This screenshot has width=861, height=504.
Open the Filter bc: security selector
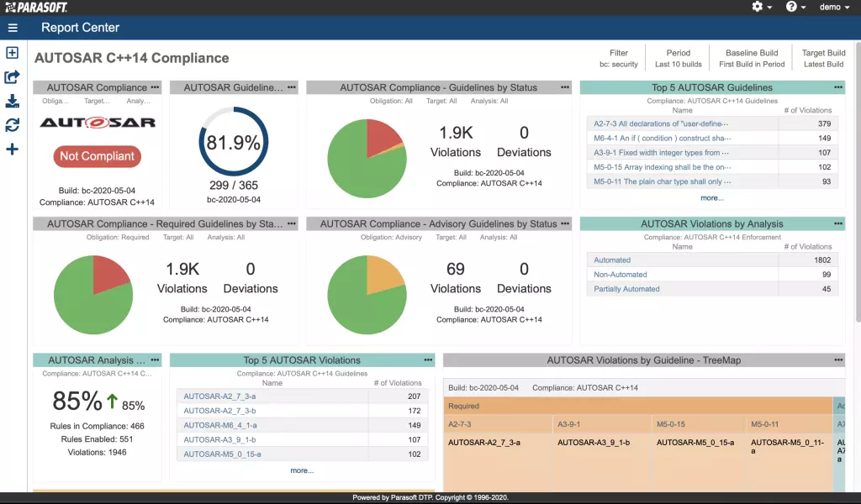pyautogui.click(x=619, y=58)
